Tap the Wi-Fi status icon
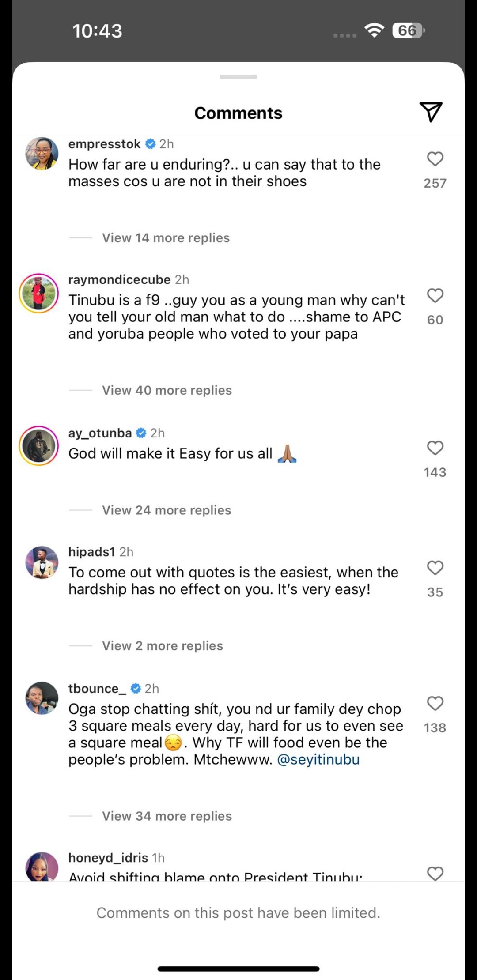This screenshot has height=980, width=477. (x=374, y=30)
